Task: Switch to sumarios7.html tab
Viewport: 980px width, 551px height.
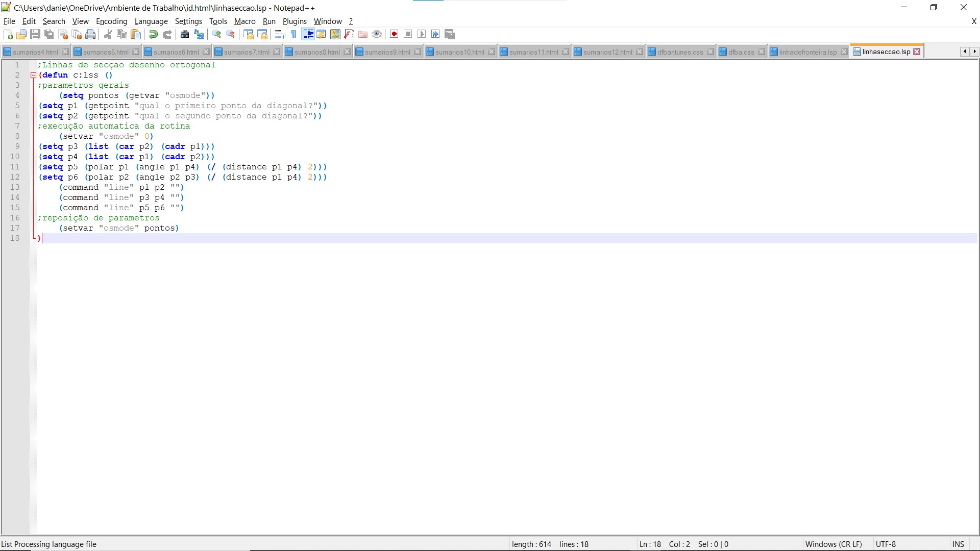Action: 247,52
